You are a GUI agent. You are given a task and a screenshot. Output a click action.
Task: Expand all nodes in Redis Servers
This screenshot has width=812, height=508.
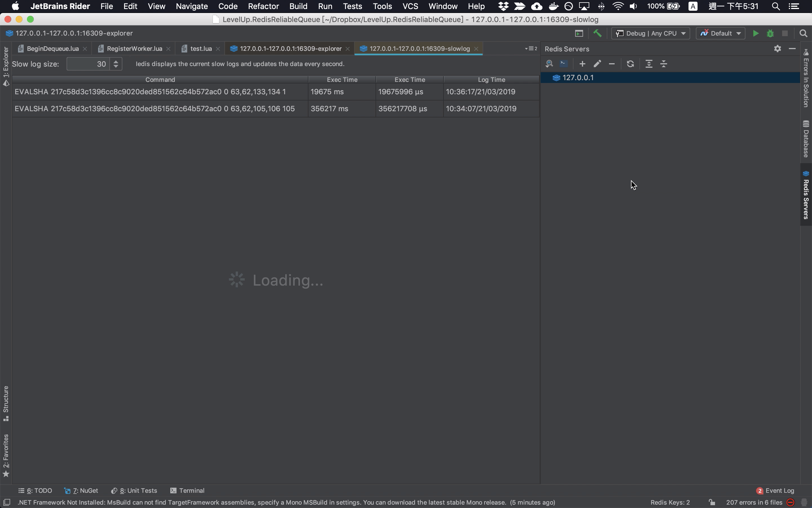tap(649, 64)
